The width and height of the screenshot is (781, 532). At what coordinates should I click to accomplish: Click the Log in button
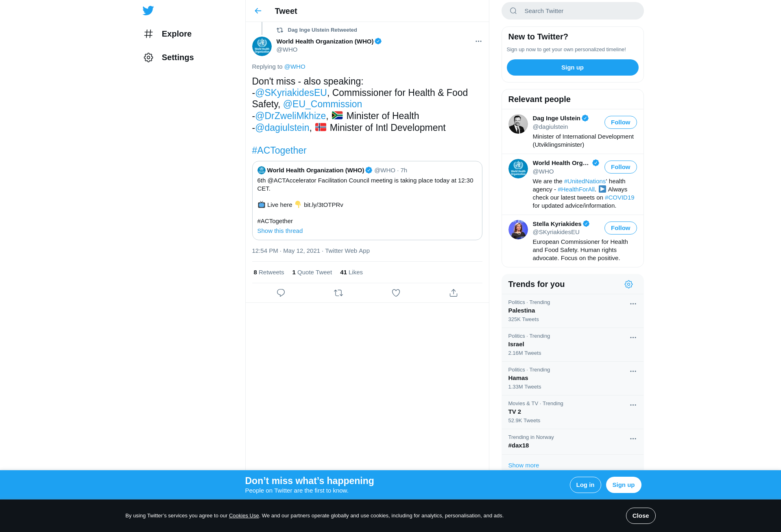pyautogui.click(x=585, y=485)
